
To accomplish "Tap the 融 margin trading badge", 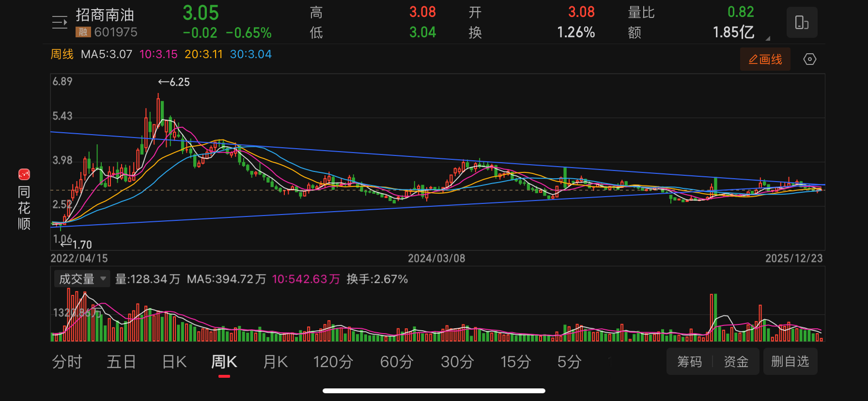I will tap(83, 32).
